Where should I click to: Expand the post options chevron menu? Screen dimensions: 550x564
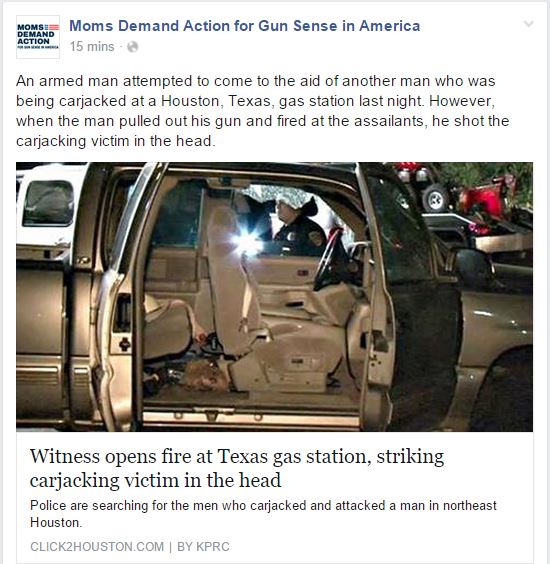coord(528,24)
